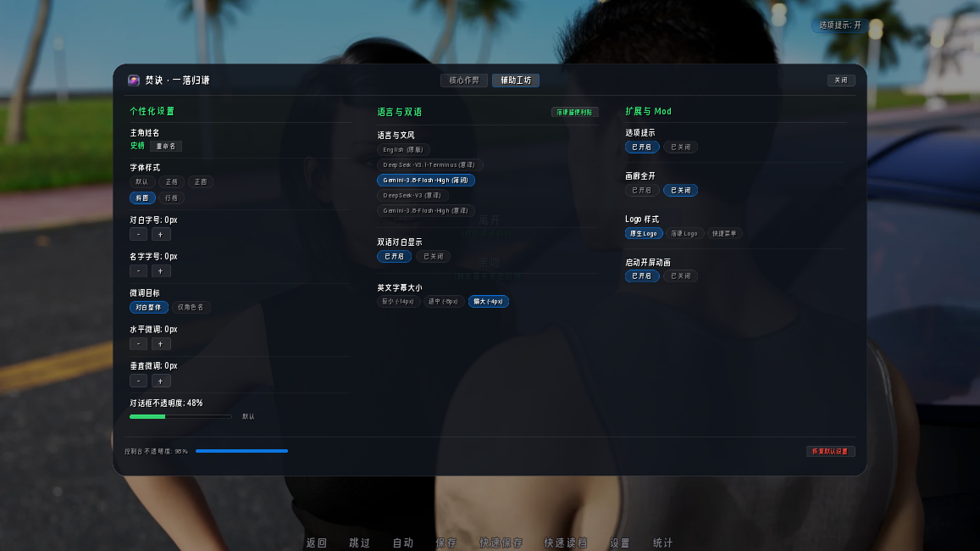Select the 正圆 font style
The image size is (980, 551).
[201, 182]
